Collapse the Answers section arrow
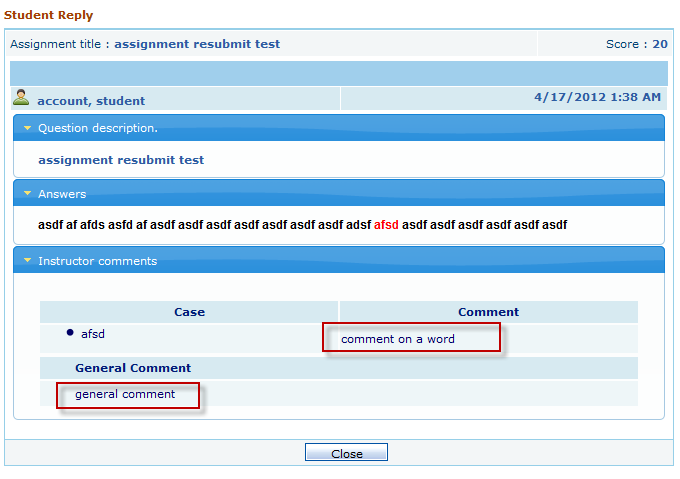This screenshot has height=479, width=680. 28,194
